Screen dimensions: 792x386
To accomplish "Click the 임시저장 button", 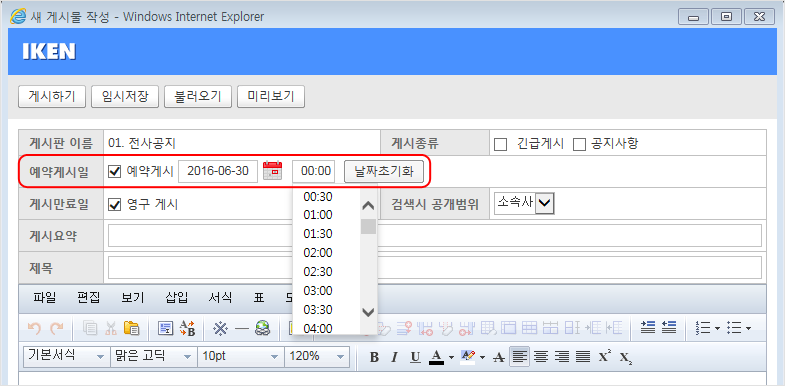I will coord(125,96).
